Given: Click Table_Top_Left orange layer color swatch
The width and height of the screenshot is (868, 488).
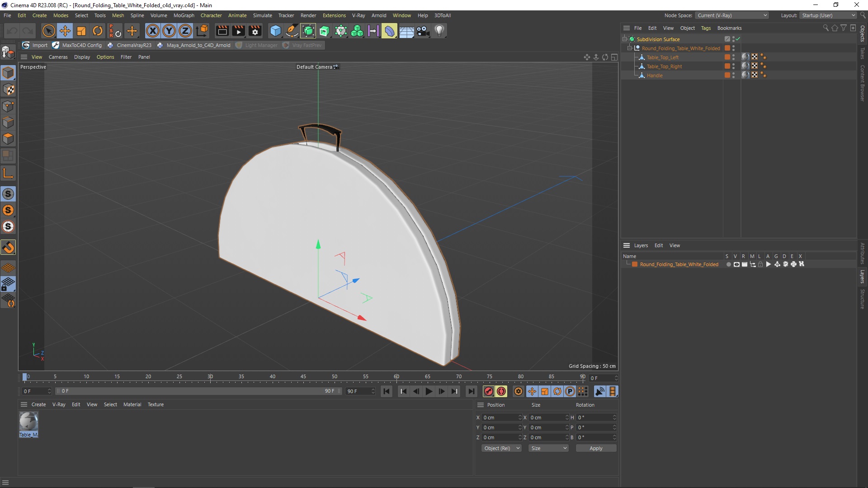Looking at the screenshot, I should pos(727,57).
